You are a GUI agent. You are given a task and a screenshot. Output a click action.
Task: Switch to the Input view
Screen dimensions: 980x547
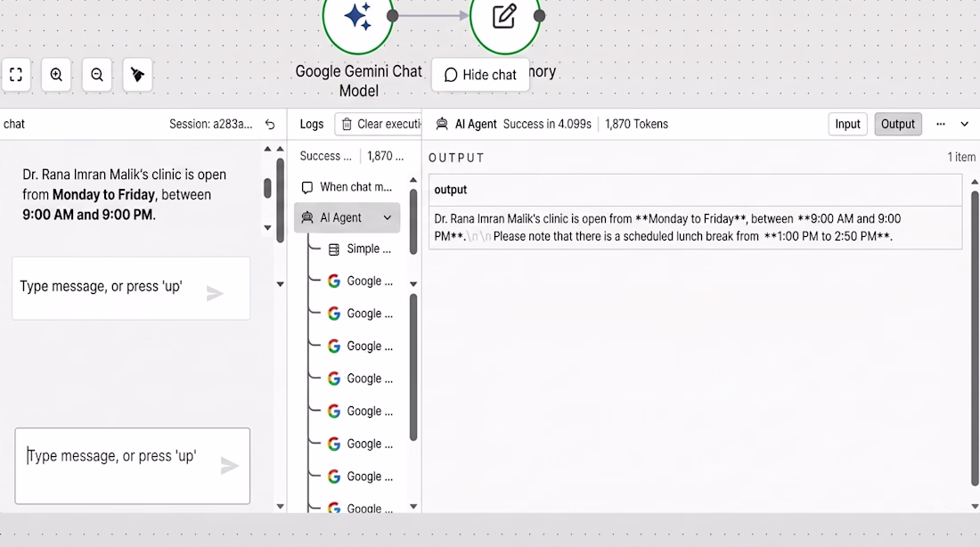coord(847,125)
